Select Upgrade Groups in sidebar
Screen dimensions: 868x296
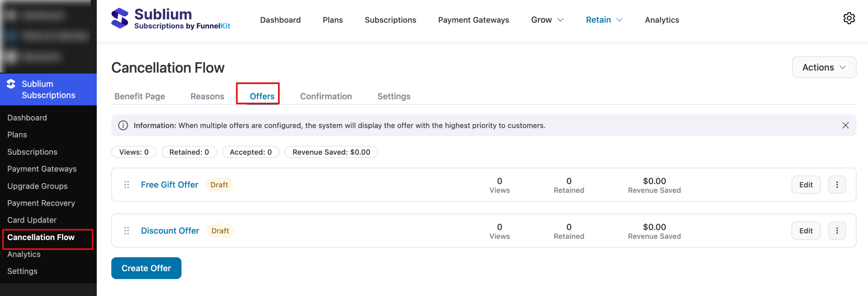(x=37, y=186)
